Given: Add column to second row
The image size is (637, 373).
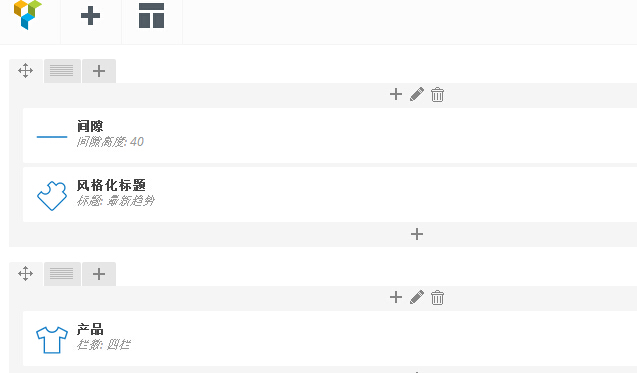Looking at the screenshot, I should (x=99, y=274).
